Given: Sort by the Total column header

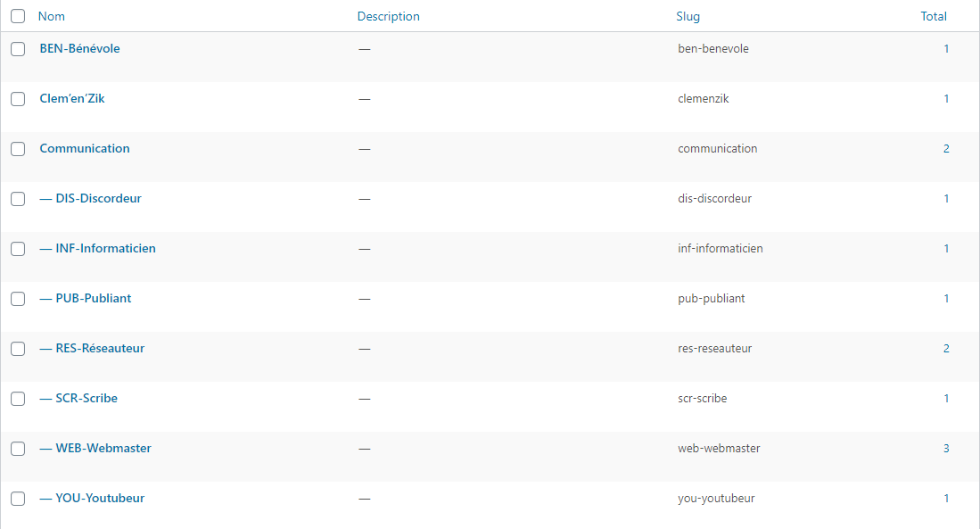Looking at the screenshot, I should pyautogui.click(x=934, y=16).
